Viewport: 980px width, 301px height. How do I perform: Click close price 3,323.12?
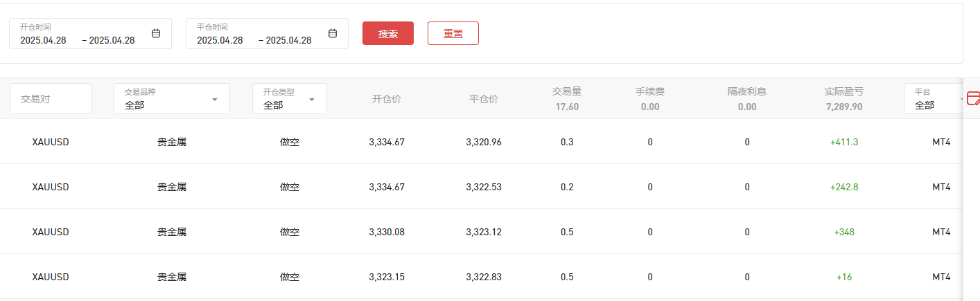coord(484,232)
